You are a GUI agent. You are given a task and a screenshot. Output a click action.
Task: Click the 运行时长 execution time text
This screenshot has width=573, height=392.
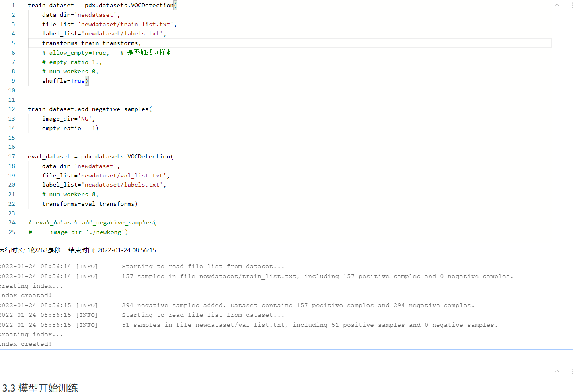(x=30, y=250)
